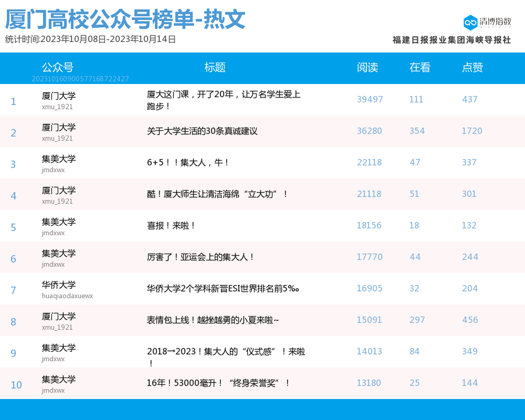The image size is (525, 420).
Task: Click 在看 value 111
Action: click(416, 100)
